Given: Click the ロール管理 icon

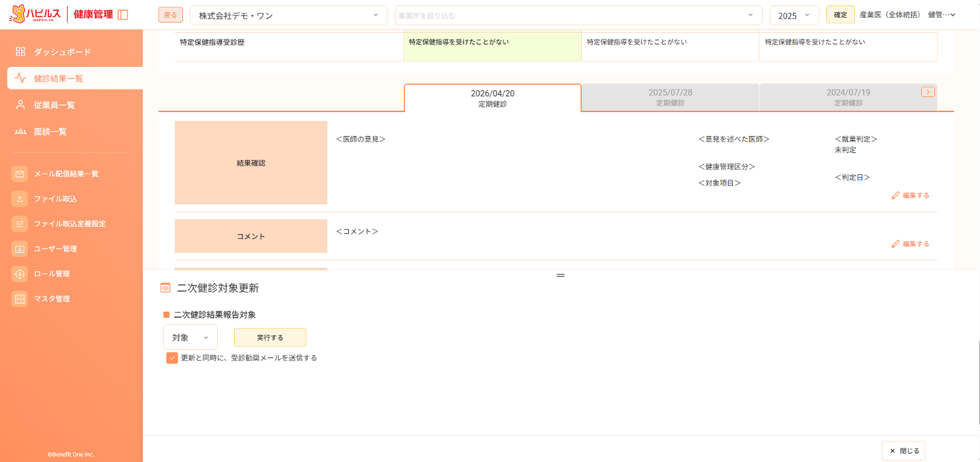Looking at the screenshot, I should click(20, 274).
